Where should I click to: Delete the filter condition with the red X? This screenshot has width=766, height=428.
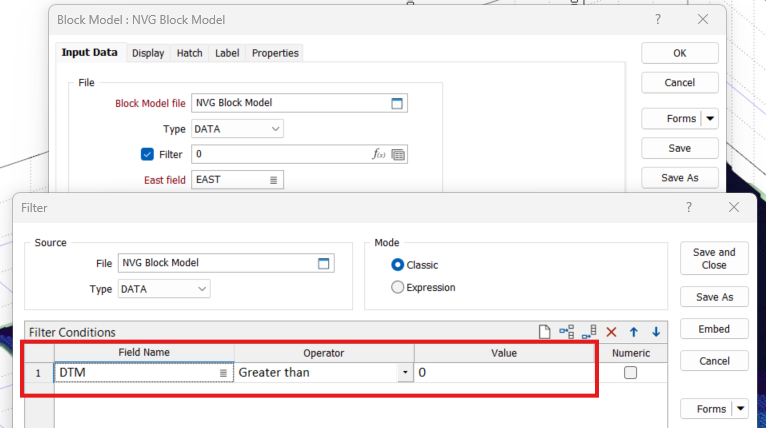611,332
